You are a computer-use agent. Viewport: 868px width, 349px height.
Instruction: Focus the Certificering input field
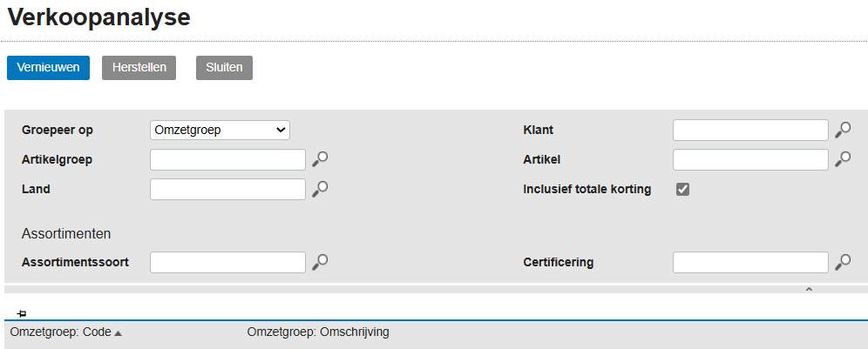point(750,262)
